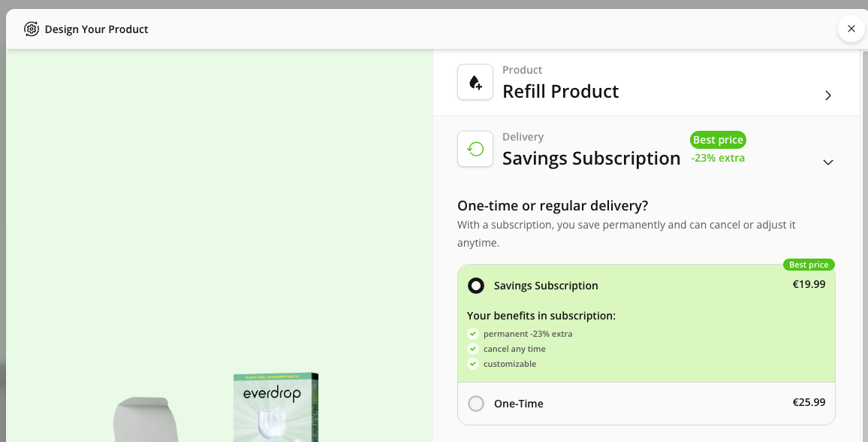Click the everdrop product box image
Viewport: 868px width, 442px height.
(x=276, y=407)
